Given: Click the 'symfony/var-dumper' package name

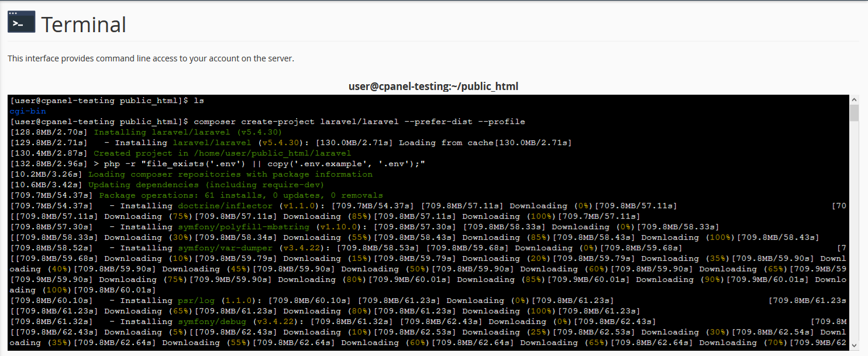Looking at the screenshot, I should 225,248.
